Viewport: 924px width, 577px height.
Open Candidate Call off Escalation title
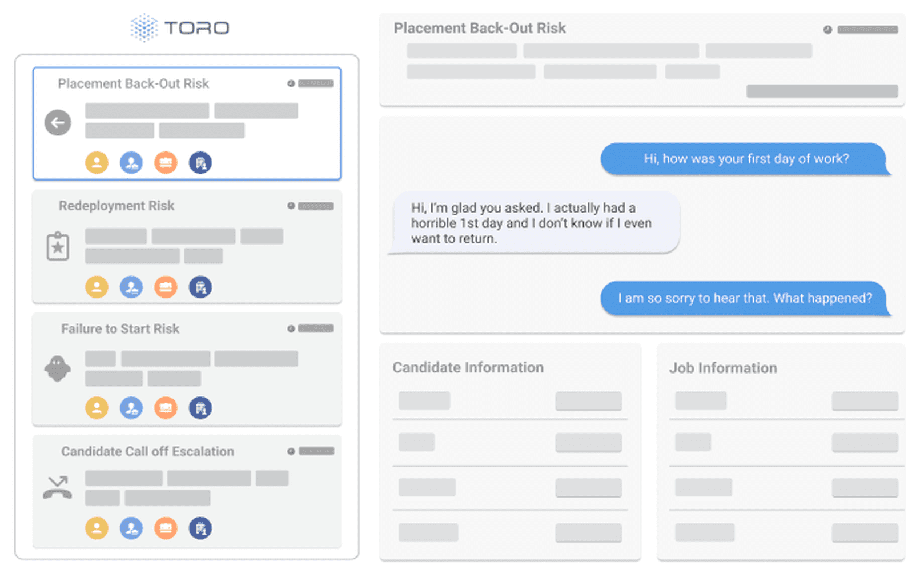147,452
